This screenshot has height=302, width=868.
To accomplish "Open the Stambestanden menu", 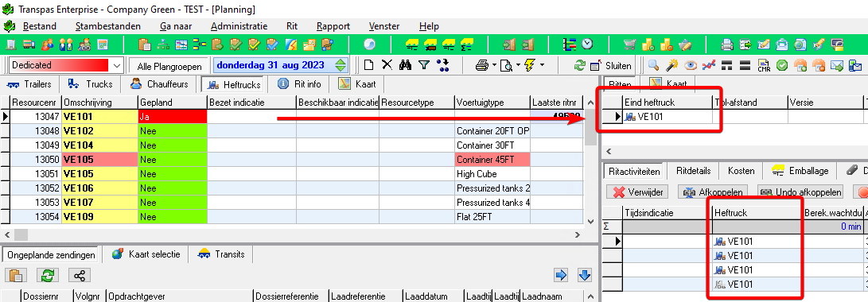I will [108, 26].
